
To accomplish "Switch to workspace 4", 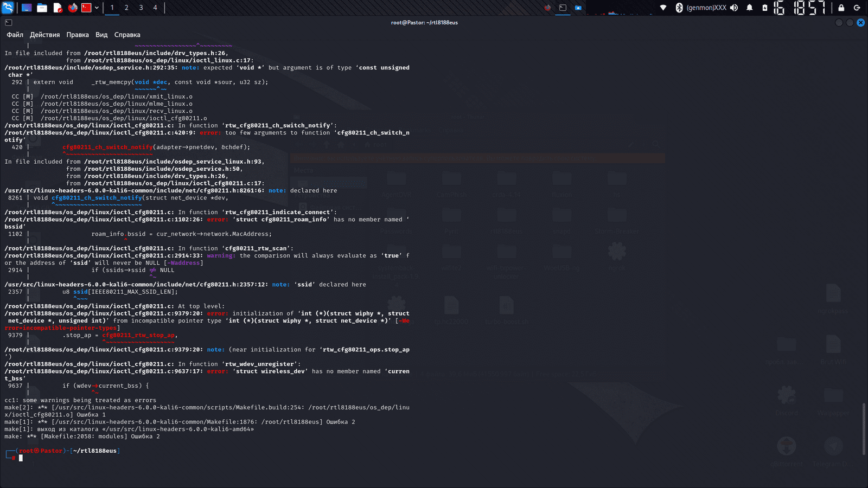I will point(155,8).
